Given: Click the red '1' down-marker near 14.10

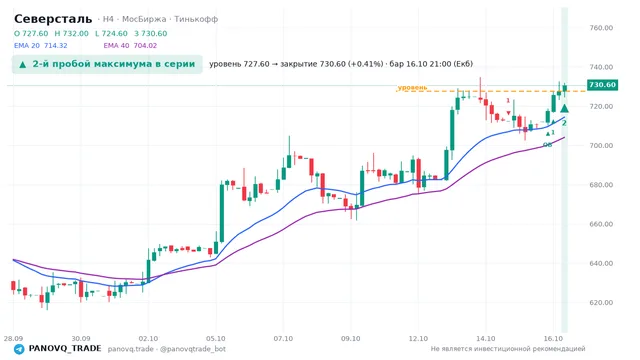Looking at the screenshot, I should pyautogui.click(x=508, y=101).
